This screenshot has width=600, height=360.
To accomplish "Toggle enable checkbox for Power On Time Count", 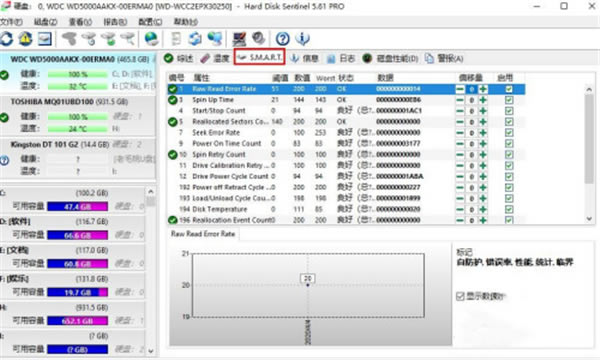I will 509,143.
